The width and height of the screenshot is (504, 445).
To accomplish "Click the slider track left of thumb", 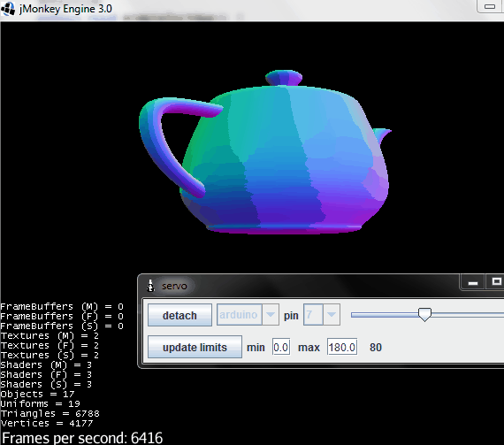I will 385,315.
